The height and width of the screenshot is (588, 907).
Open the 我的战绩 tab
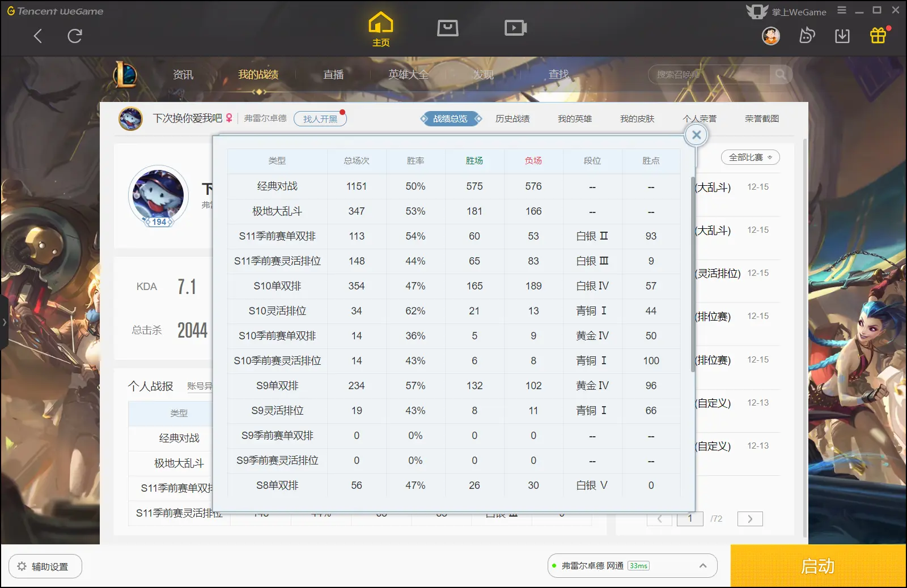pos(258,75)
